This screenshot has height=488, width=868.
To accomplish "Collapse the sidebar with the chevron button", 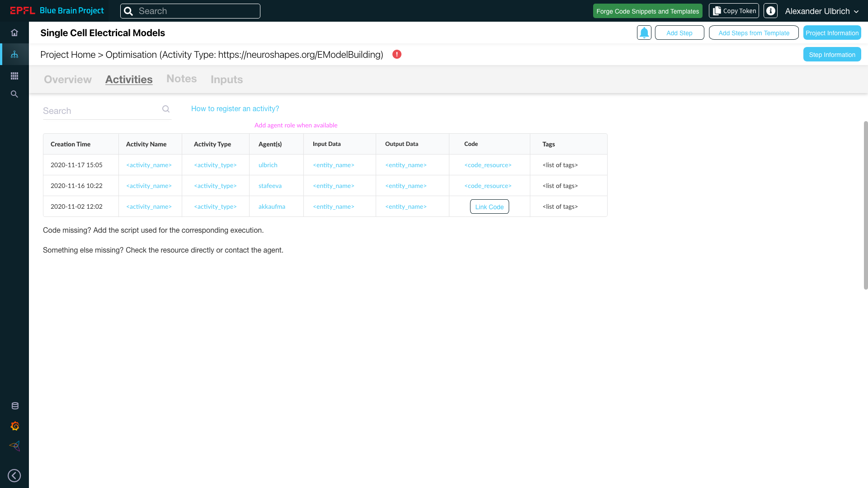I will [x=14, y=475].
